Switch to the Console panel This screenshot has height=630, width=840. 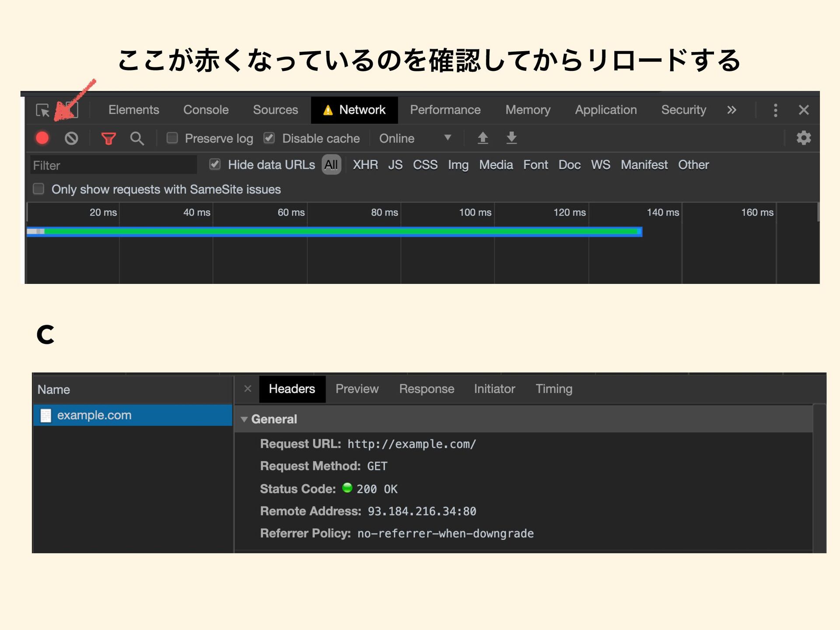pyautogui.click(x=206, y=110)
